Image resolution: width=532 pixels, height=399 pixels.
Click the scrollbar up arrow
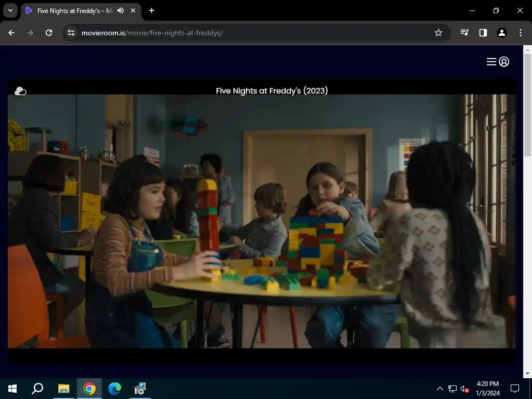point(527,49)
